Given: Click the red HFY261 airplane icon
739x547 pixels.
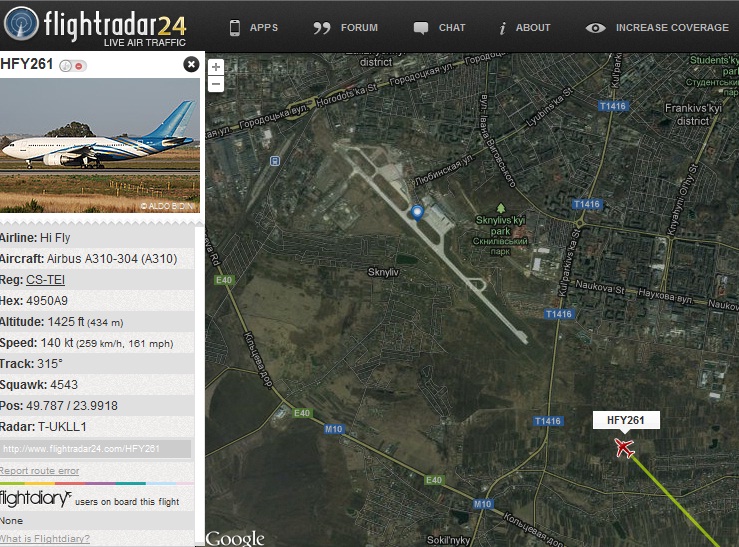Looking at the screenshot, I should 624,448.
